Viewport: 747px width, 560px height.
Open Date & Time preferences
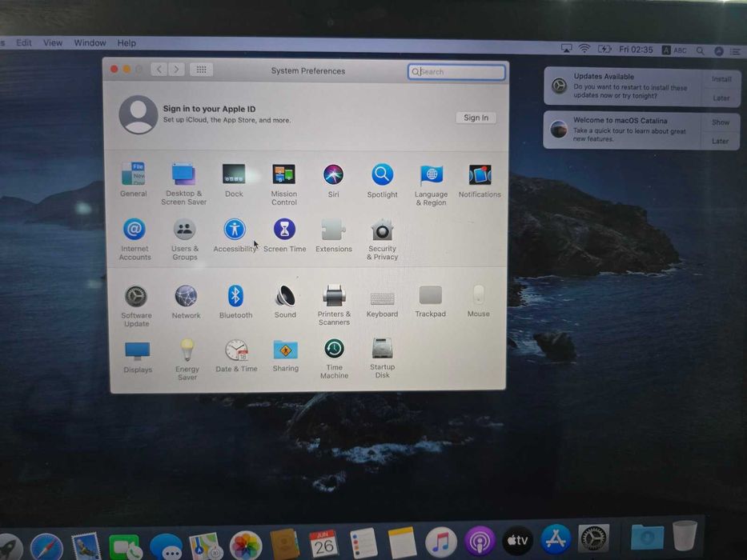pos(236,356)
